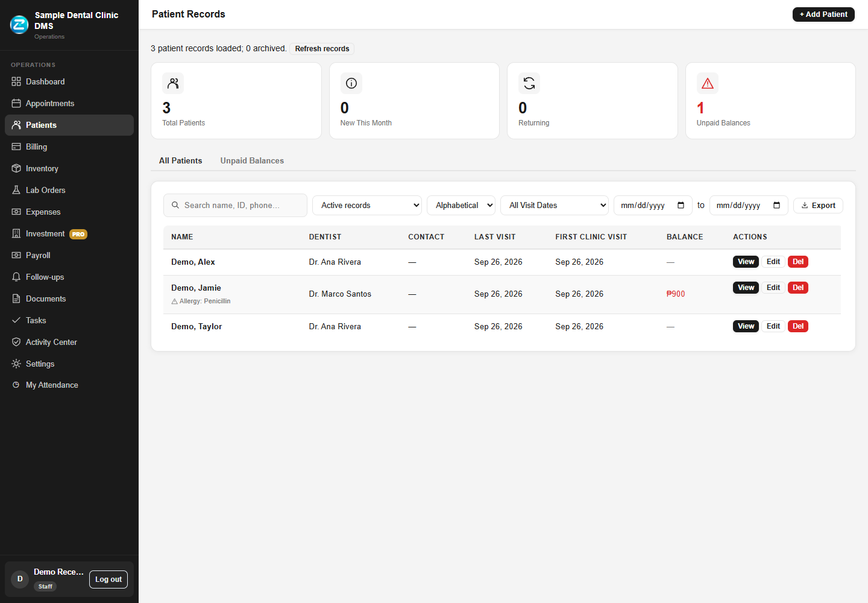Click the New This Month info icon

[x=351, y=83]
